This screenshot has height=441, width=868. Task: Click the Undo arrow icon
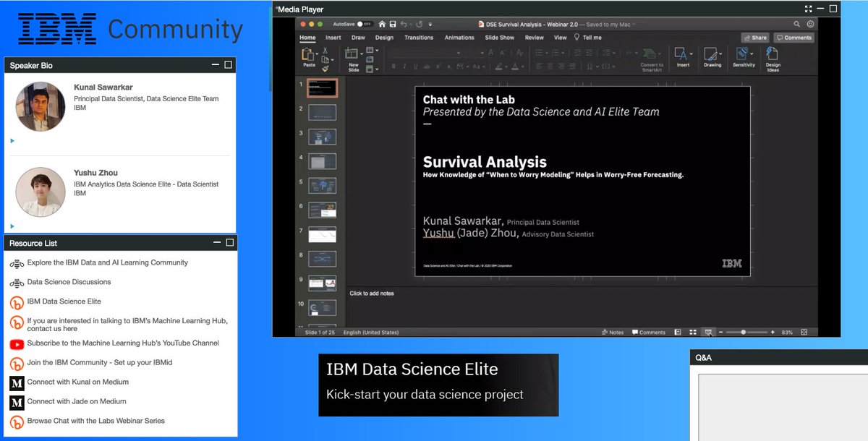tap(404, 24)
